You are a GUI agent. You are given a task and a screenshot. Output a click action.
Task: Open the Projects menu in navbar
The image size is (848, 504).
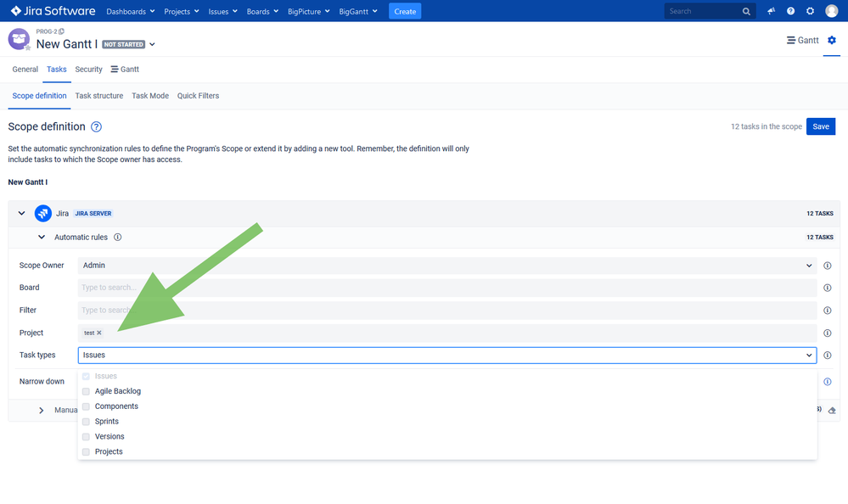click(x=182, y=11)
